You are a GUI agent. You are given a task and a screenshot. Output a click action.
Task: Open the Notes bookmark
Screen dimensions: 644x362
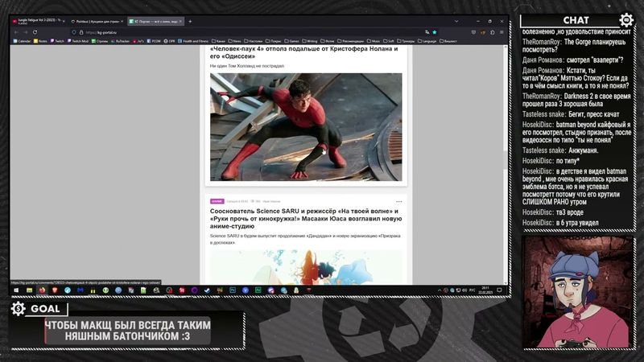pyautogui.click(x=40, y=41)
